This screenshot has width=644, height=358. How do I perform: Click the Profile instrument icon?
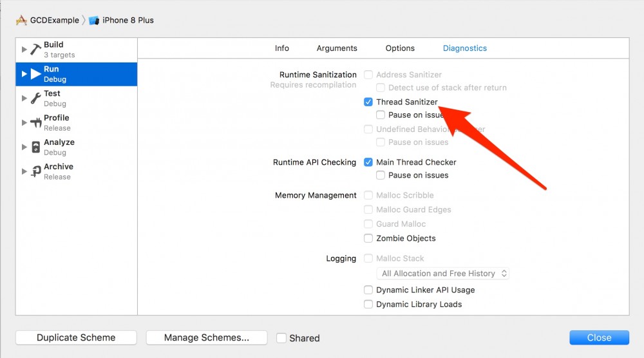pyautogui.click(x=35, y=123)
